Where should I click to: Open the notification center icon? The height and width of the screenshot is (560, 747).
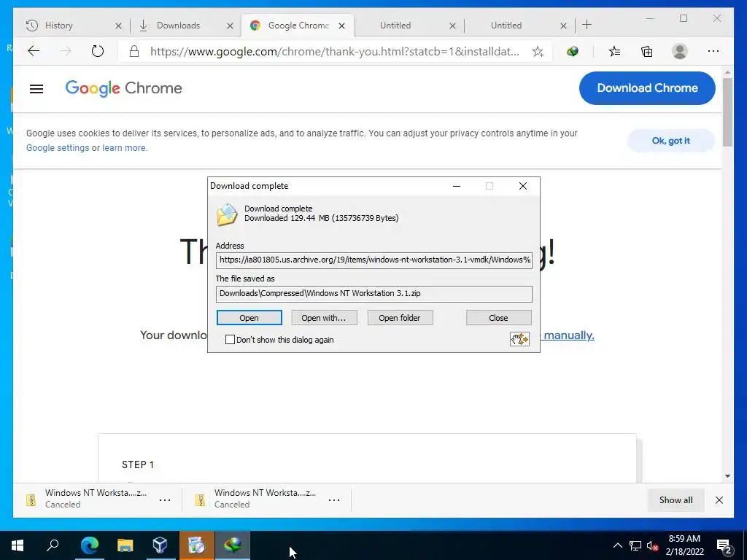[x=724, y=545]
